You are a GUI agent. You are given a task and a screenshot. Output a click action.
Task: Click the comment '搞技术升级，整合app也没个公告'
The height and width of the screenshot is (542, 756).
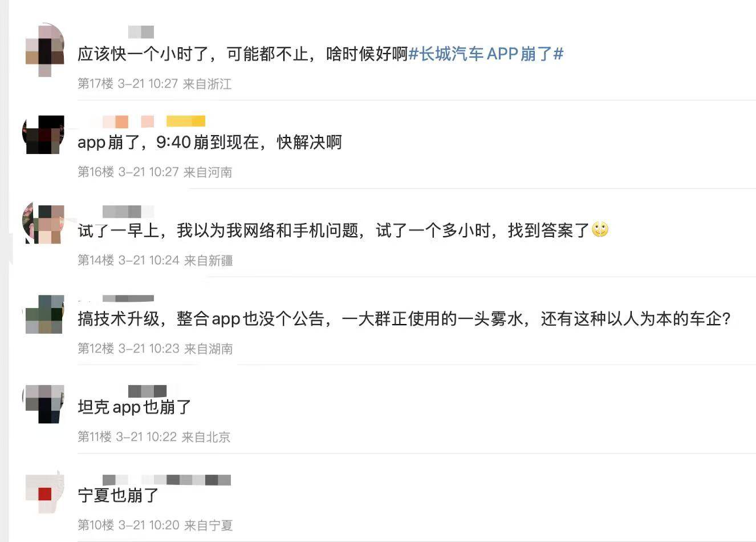pyautogui.click(x=404, y=319)
